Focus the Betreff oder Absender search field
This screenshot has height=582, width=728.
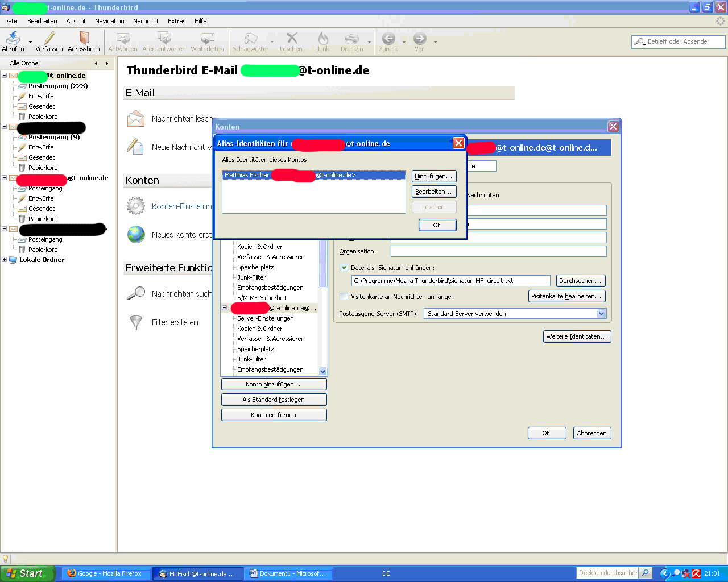pos(685,42)
